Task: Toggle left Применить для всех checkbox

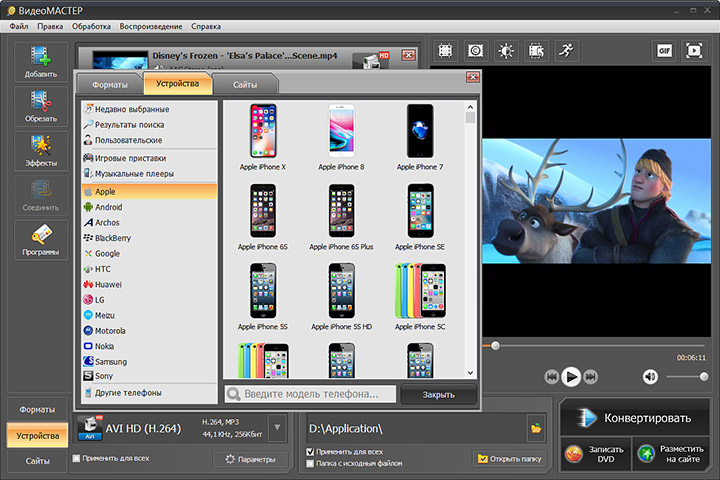Action: pyautogui.click(x=78, y=458)
